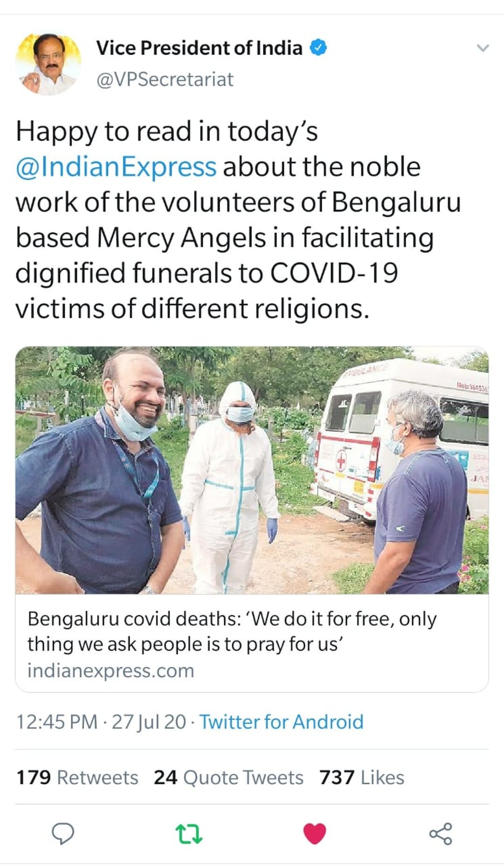Expand the tweet options chevron
This screenshot has width=504, height=866.
[483, 48]
